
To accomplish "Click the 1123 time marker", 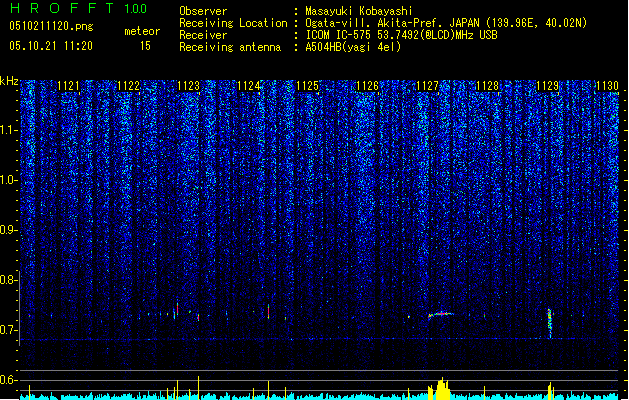I will coord(189,86).
